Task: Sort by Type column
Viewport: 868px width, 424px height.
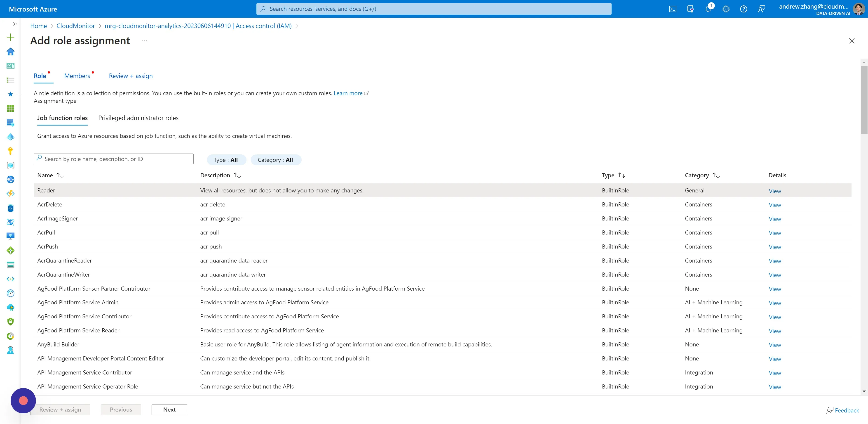Action: click(613, 175)
